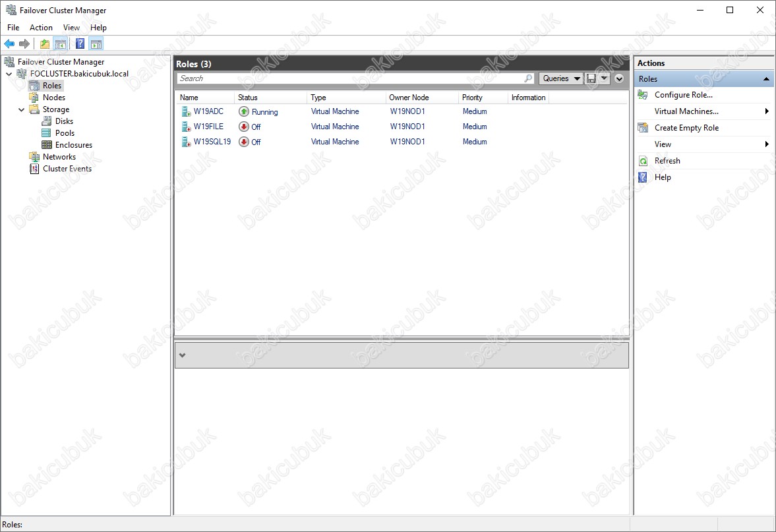The height and width of the screenshot is (532, 776).
Task: Open the Action menu
Action: 41,28
